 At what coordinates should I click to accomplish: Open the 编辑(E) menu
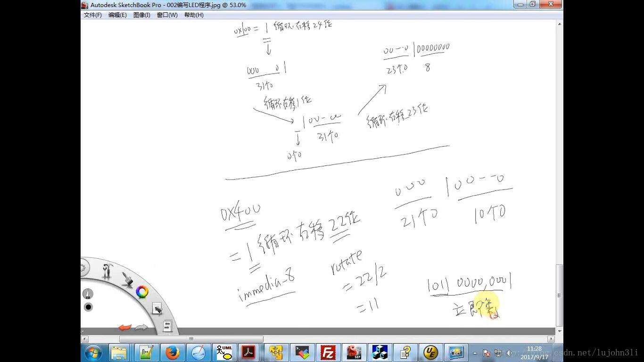point(117,15)
